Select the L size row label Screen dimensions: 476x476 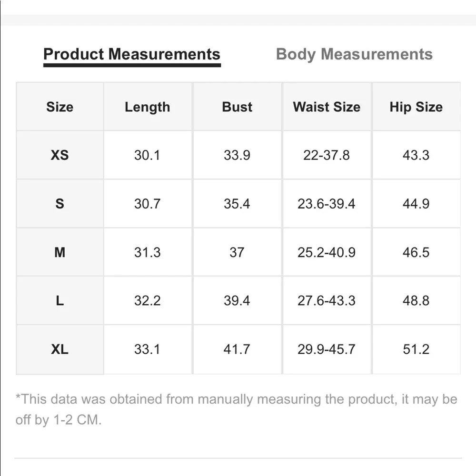[59, 301]
